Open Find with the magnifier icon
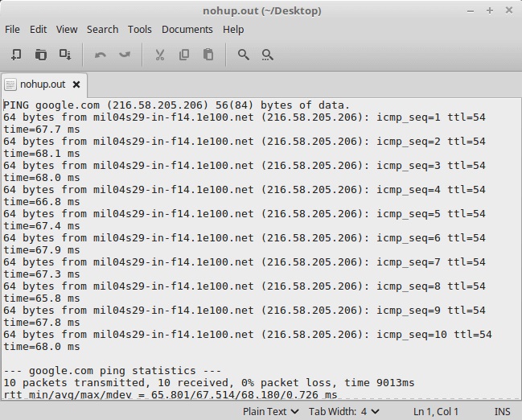The width and height of the screenshot is (522, 420). point(244,55)
